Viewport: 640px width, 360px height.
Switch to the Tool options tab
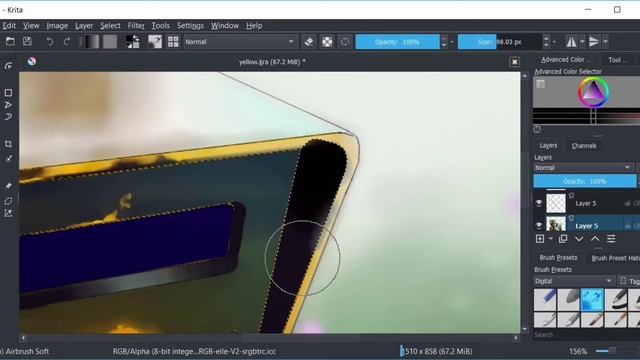(x=617, y=60)
